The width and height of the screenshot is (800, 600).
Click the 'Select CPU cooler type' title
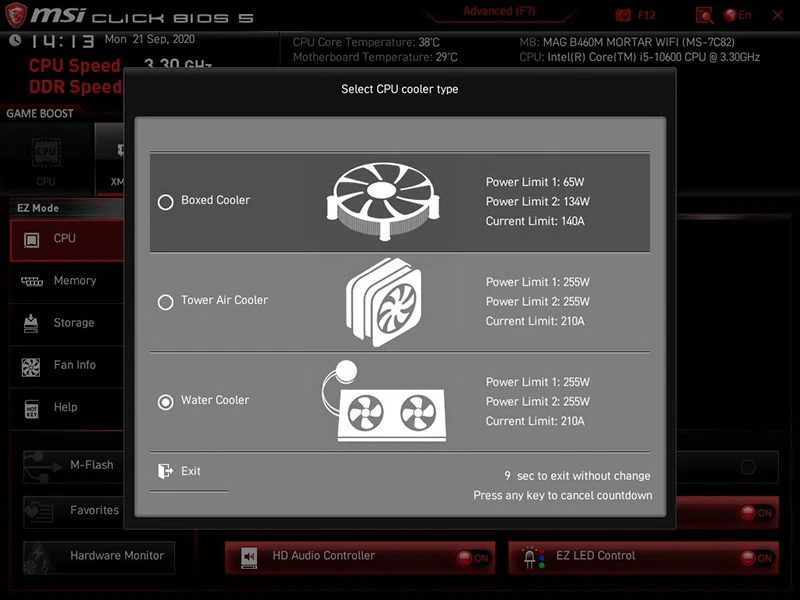(x=399, y=89)
